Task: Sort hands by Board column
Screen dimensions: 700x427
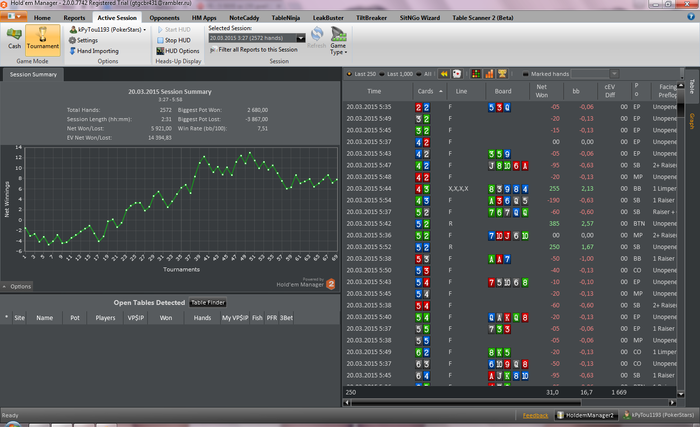Action: click(x=504, y=91)
